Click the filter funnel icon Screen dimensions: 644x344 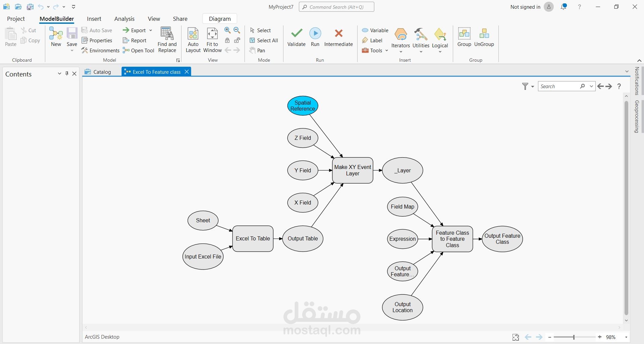pyautogui.click(x=525, y=86)
